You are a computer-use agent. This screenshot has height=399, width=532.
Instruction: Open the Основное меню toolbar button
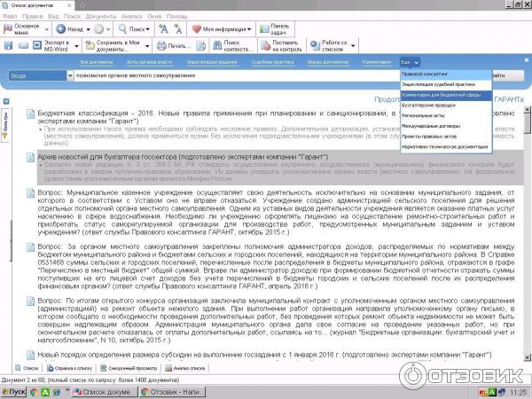pos(22,29)
